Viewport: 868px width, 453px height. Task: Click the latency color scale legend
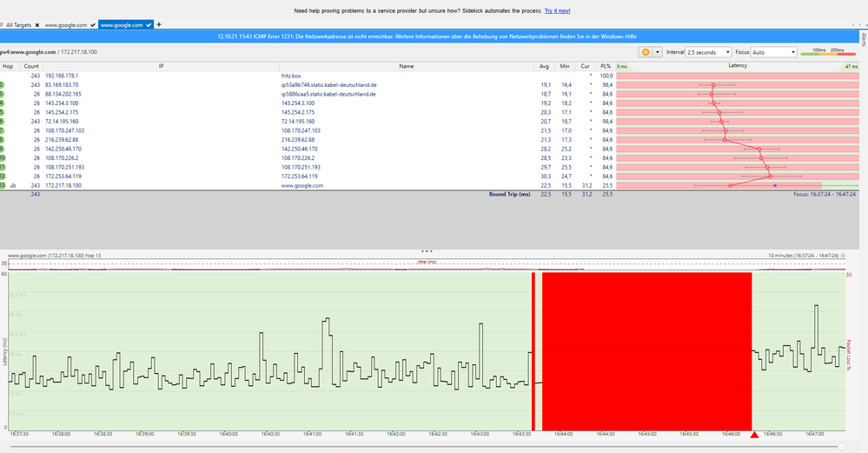pyautogui.click(x=827, y=53)
